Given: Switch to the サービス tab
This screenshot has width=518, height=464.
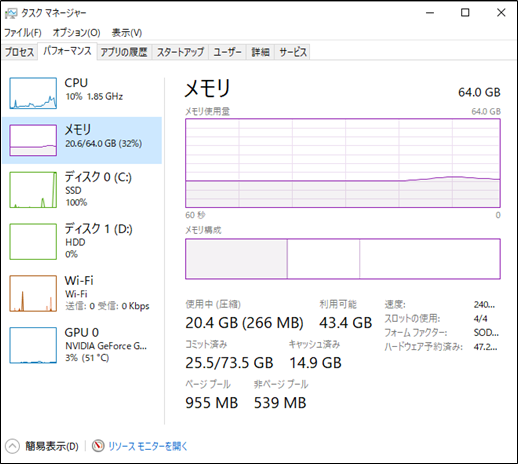Looking at the screenshot, I should pyautogui.click(x=293, y=52).
